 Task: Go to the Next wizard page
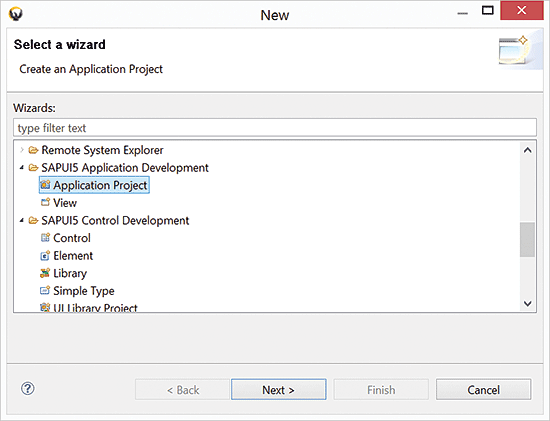click(279, 389)
